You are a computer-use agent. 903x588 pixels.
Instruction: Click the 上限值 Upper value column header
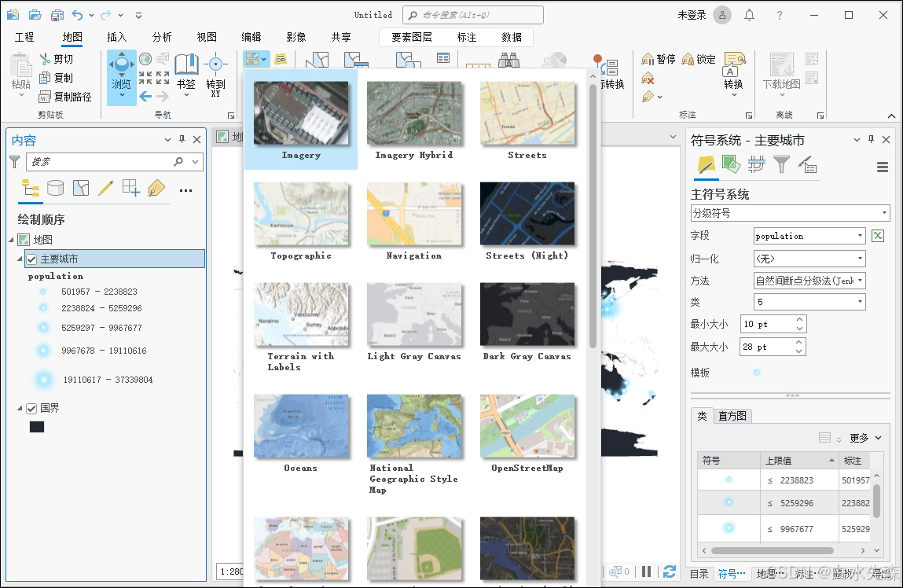coord(799,461)
